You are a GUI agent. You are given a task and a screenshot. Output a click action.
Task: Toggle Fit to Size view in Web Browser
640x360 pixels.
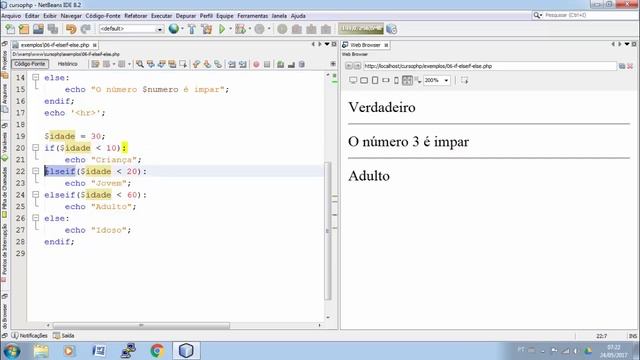coord(407,80)
